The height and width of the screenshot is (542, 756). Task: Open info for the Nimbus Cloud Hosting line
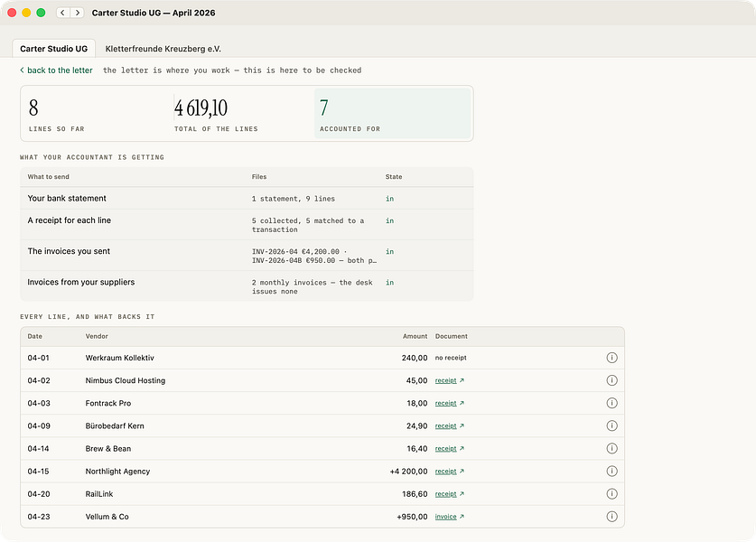(x=611, y=380)
